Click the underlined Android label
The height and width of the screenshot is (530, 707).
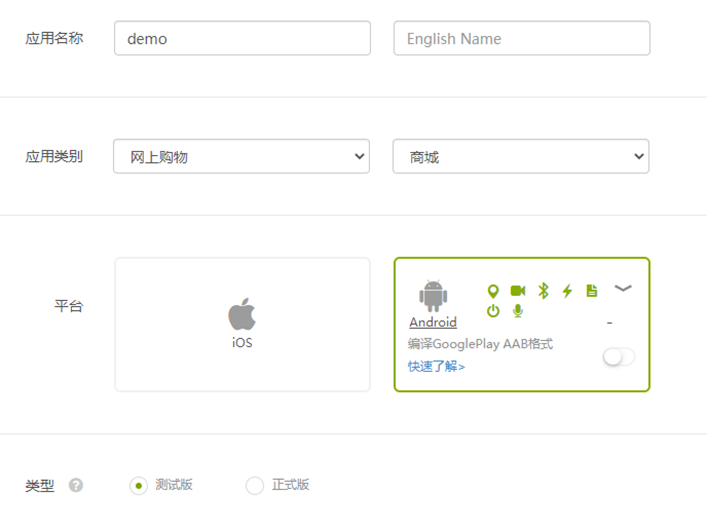[433, 322]
